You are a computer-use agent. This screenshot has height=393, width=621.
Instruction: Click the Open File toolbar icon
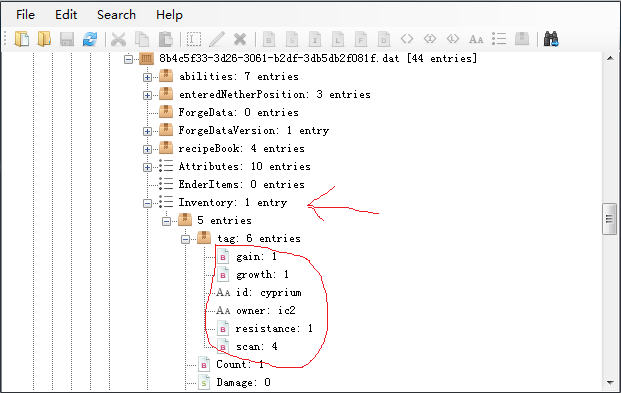click(22, 39)
